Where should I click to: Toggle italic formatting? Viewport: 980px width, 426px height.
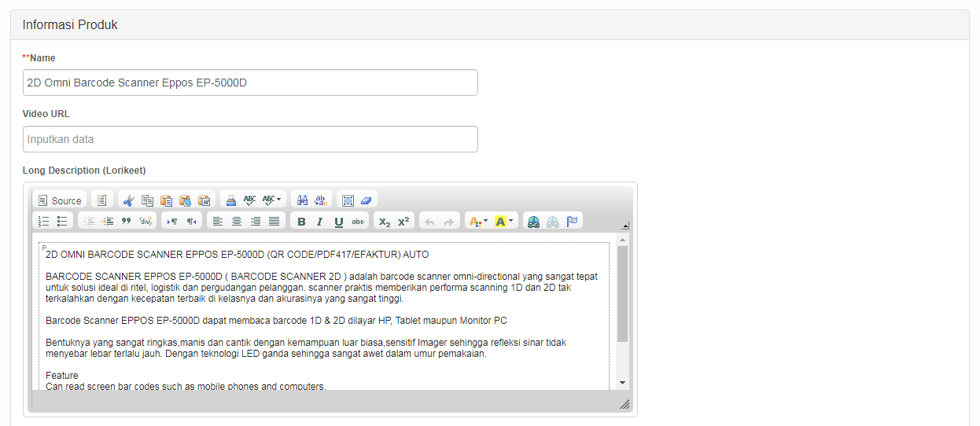pos(320,222)
